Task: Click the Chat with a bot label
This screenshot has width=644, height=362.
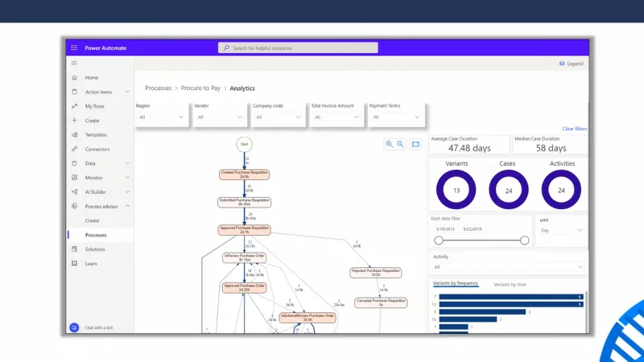Action: (98, 327)
